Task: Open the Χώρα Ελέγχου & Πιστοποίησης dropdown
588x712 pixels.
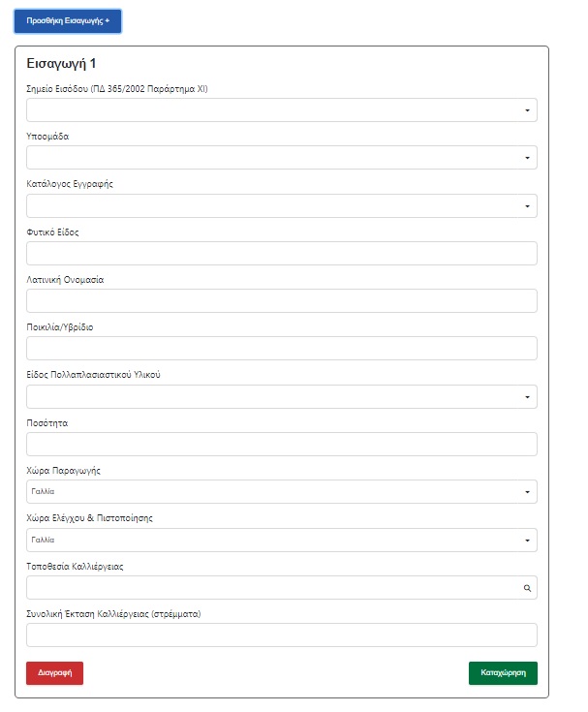Action: pos(282,541)
